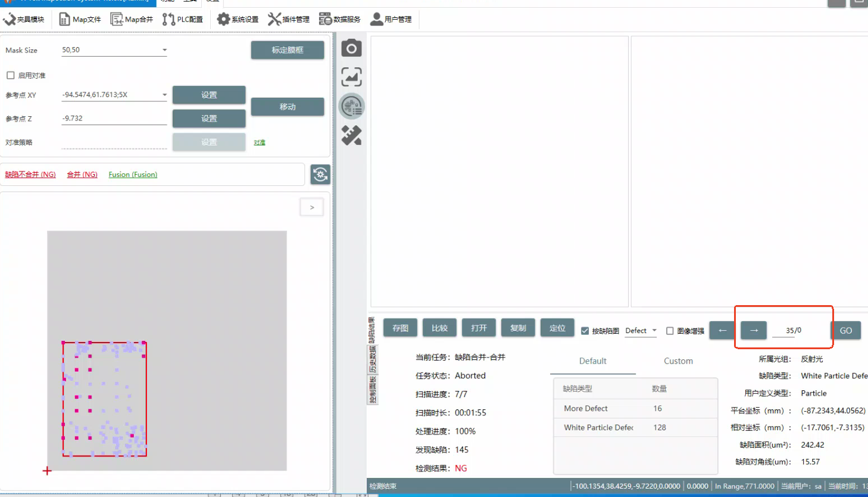Expand the Mask Size dropdown
The image size is (868, 497).
pyautogui.click(x=164, y=50)
